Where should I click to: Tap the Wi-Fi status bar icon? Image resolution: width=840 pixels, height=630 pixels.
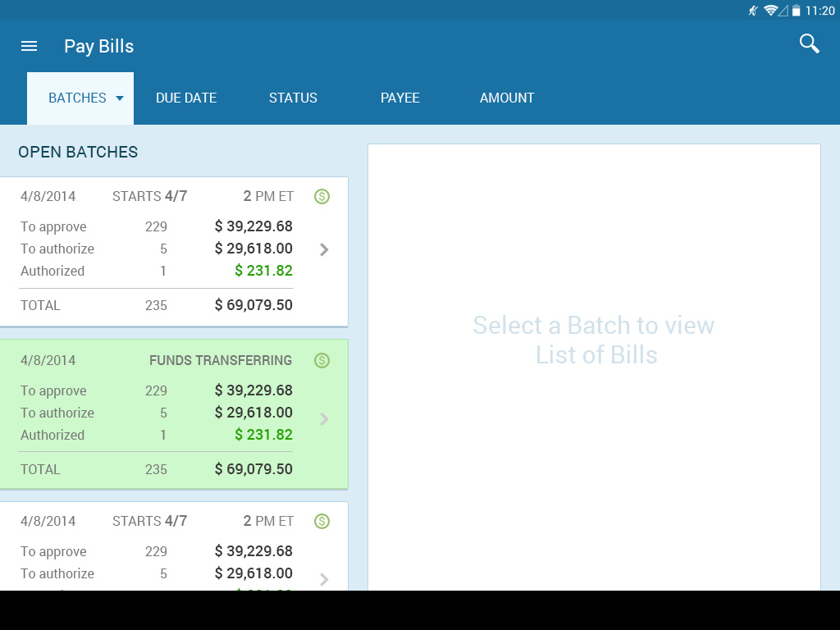(770, 11)
